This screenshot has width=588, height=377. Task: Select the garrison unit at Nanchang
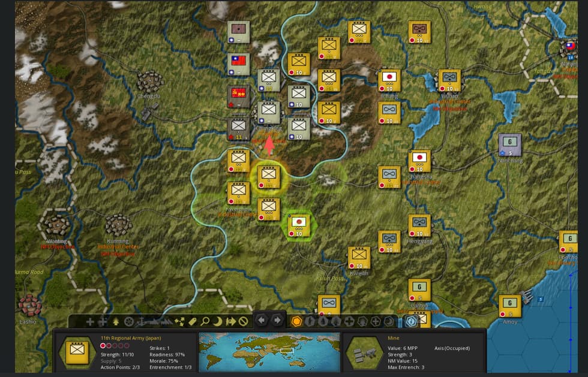pyautogui.click(x=509, y=144)
